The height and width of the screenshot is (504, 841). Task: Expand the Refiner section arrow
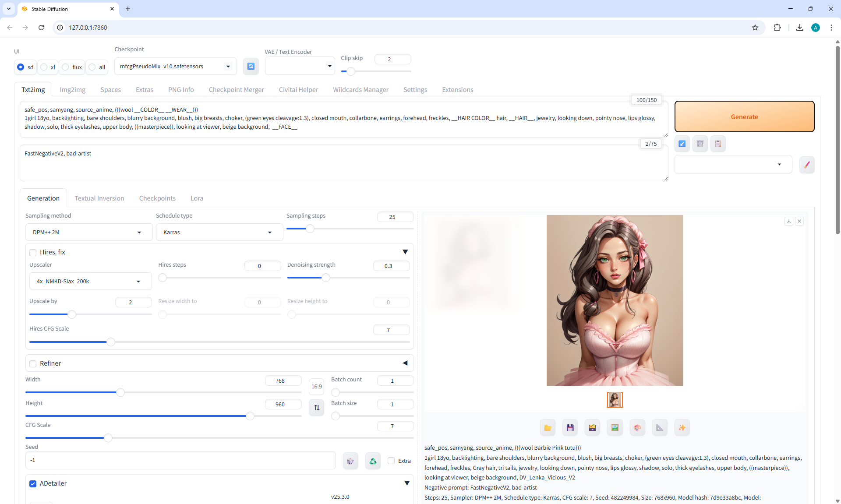(x=405, y=363)
